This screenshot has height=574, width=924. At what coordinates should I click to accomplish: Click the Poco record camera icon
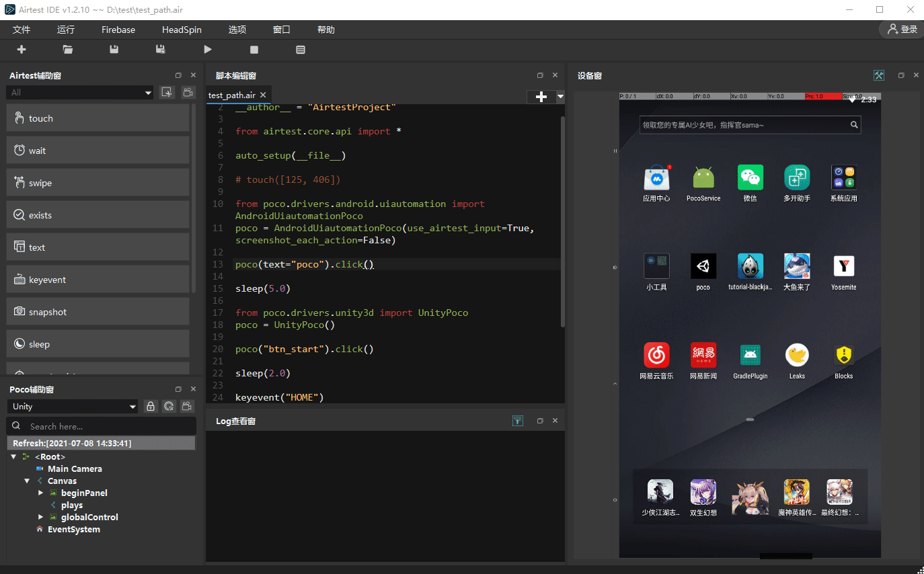point(188,407)
